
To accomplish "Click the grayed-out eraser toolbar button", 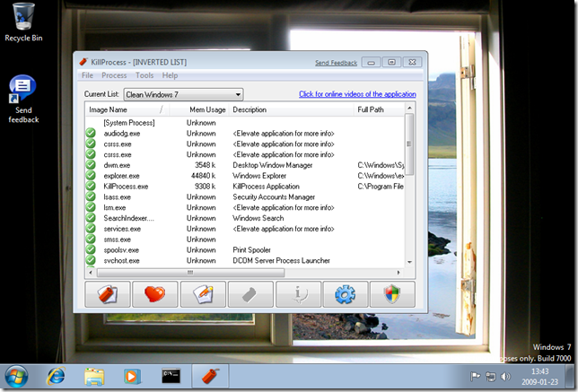I will coord(250,294).
